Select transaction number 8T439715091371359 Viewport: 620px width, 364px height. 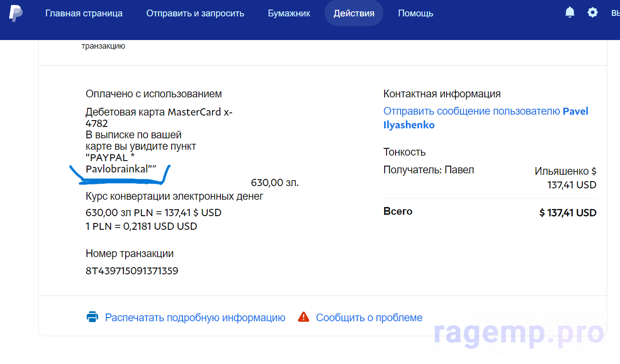point(132,271)
